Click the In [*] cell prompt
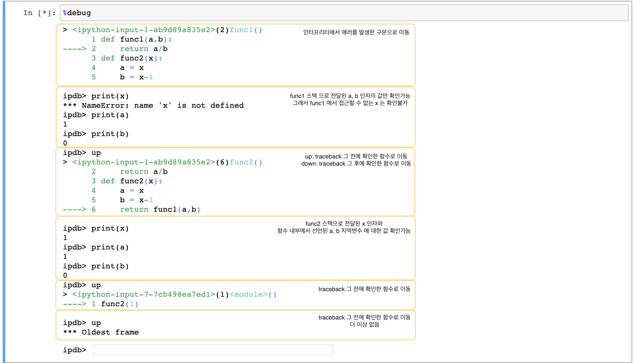The width and height of the screenshot is (633, 364). (x=39, y=13)
